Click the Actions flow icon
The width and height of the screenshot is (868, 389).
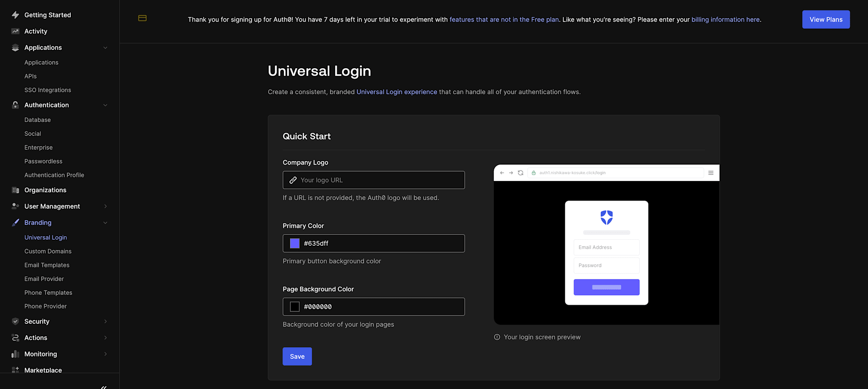point(16,337)
